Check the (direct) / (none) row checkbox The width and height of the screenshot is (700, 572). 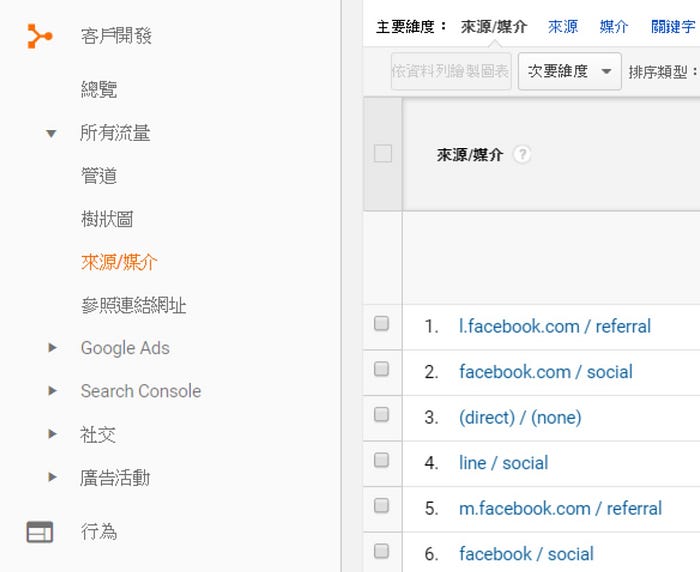pyautogui.click(x=381, y=414)
